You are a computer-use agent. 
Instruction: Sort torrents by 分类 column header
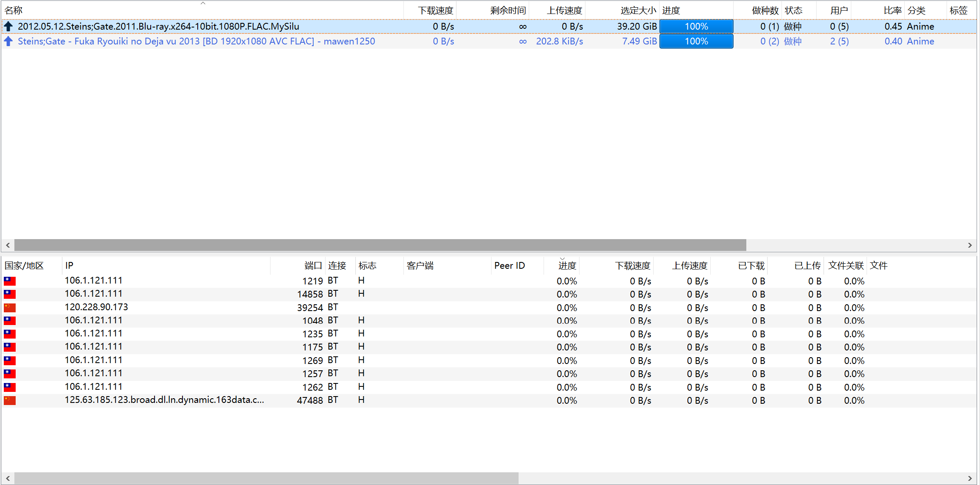925,11
